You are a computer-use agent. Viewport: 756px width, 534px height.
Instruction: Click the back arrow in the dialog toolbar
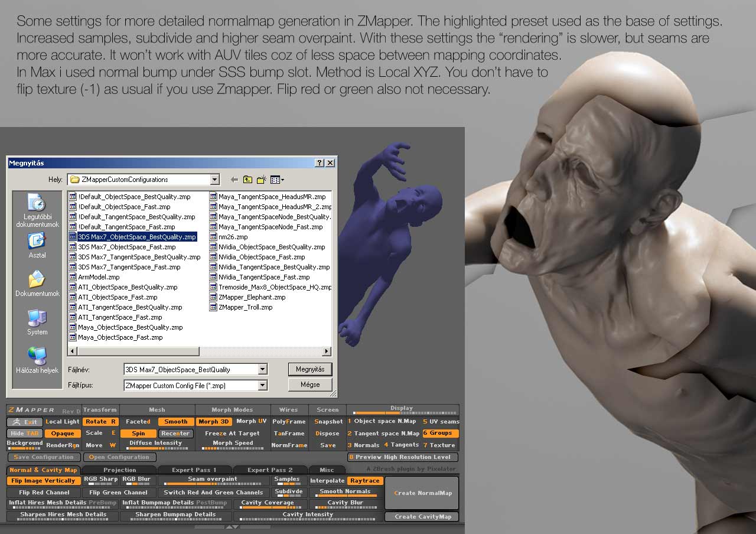234,180
